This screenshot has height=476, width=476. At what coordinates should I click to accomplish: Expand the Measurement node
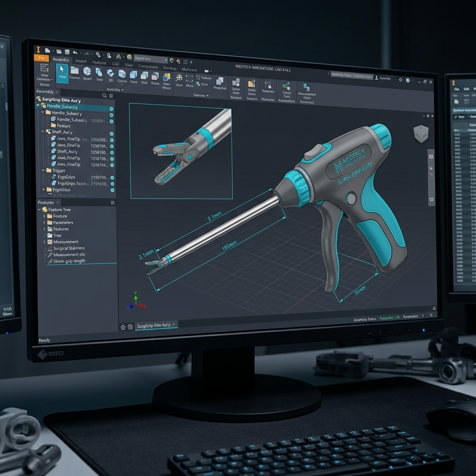44,242
